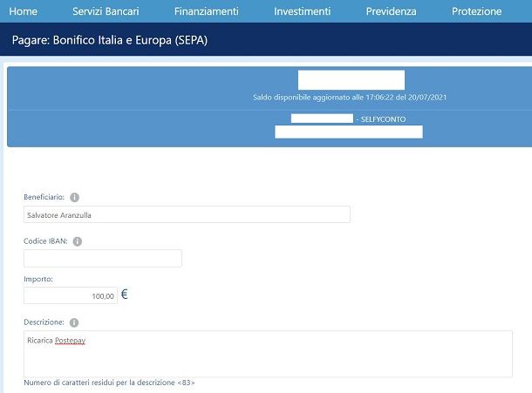Show info icon next to Codice IBAN
The width and height of the screenshot is (532, 393).
[78, 241]
